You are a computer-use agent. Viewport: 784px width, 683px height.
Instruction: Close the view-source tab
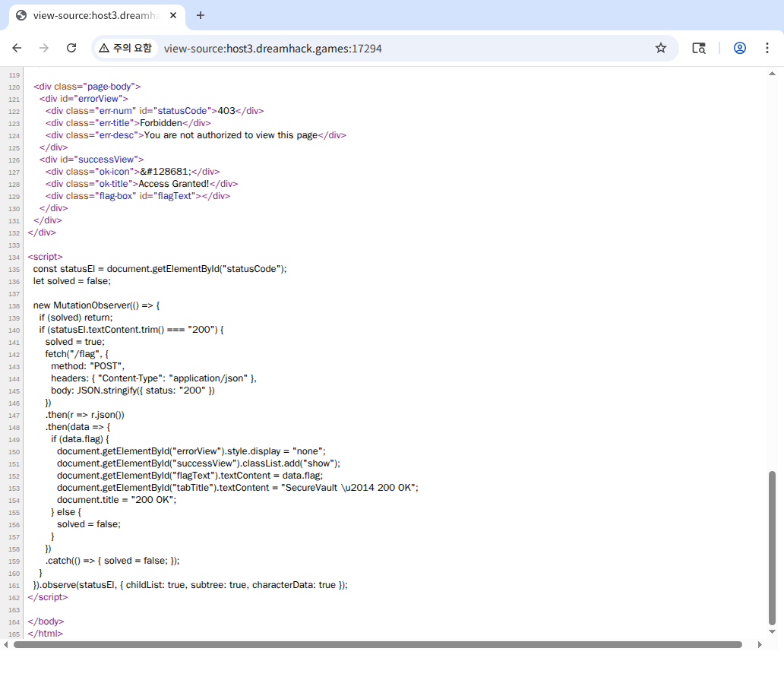pos(173,15)
